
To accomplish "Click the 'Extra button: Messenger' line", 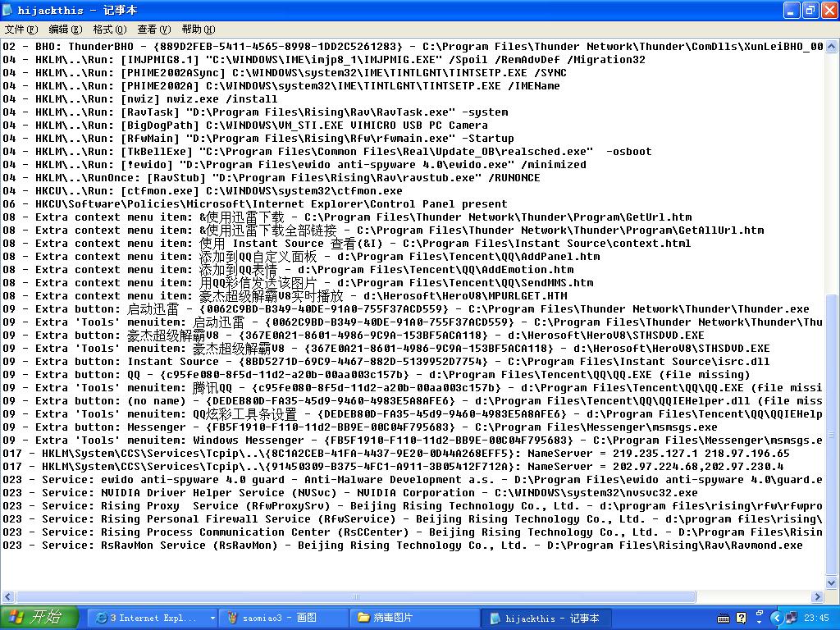I will click(x=360, y=427).
